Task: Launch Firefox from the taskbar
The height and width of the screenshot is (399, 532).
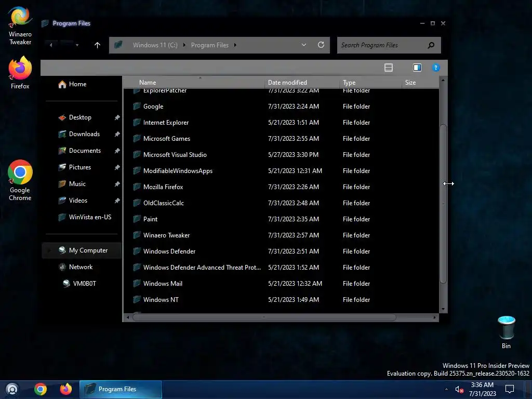Action: (x=66, y=389)
